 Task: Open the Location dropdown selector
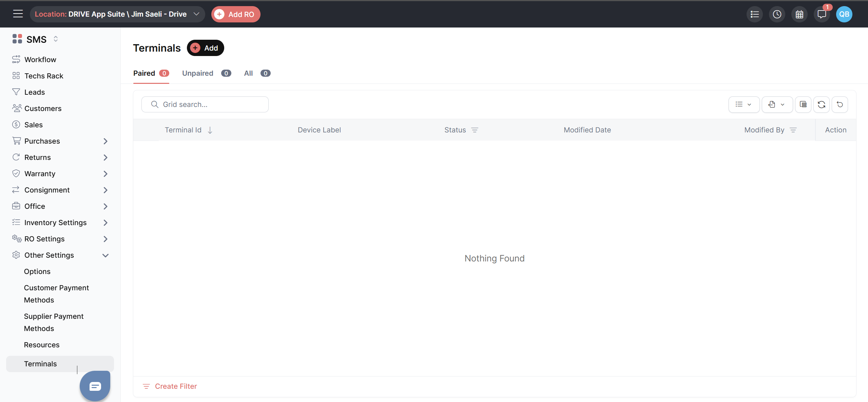(x=117, y=14)
